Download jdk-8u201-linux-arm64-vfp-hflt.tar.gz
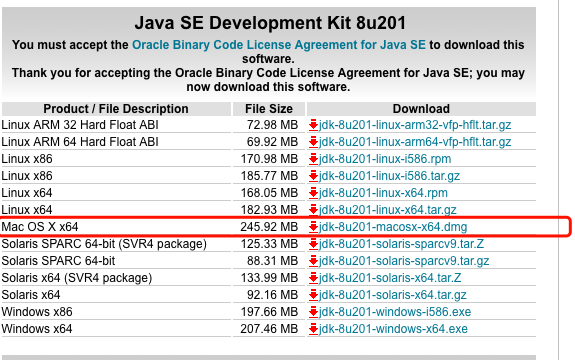Viewport: 575px width, 360px height. click(x=415, y=142)
